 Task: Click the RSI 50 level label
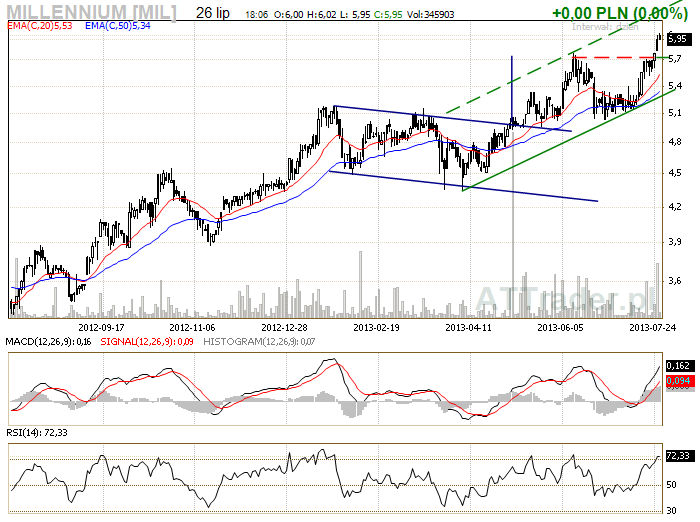pos(671,485)
